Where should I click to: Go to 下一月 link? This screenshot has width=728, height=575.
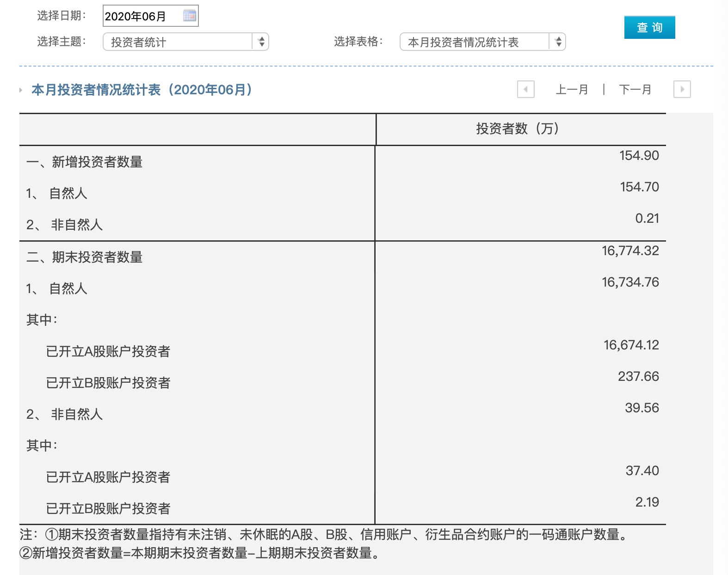click(x=635, y=90)
